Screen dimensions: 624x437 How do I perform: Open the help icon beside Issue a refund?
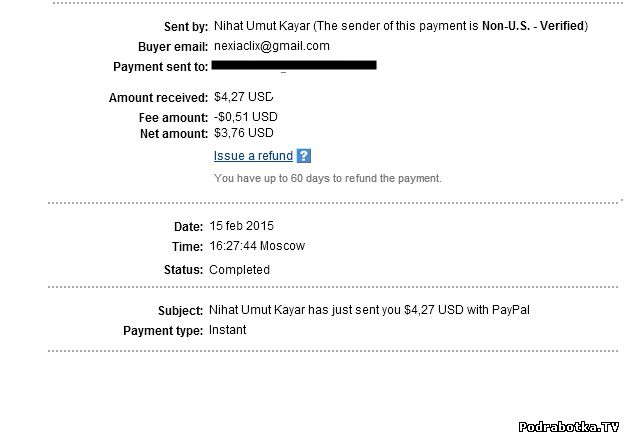click(x=304, y=156)
